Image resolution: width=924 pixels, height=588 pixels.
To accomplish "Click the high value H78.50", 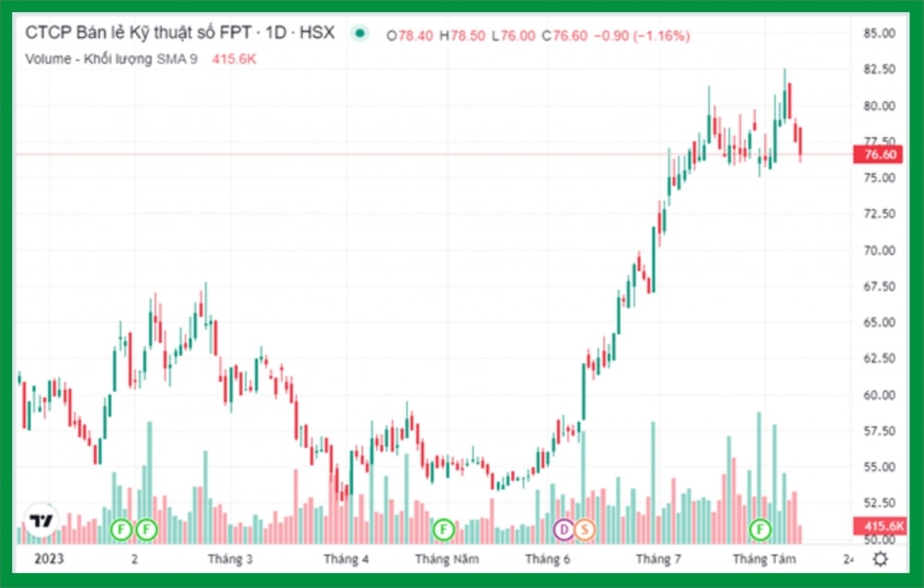I will (x=462, y=36).
